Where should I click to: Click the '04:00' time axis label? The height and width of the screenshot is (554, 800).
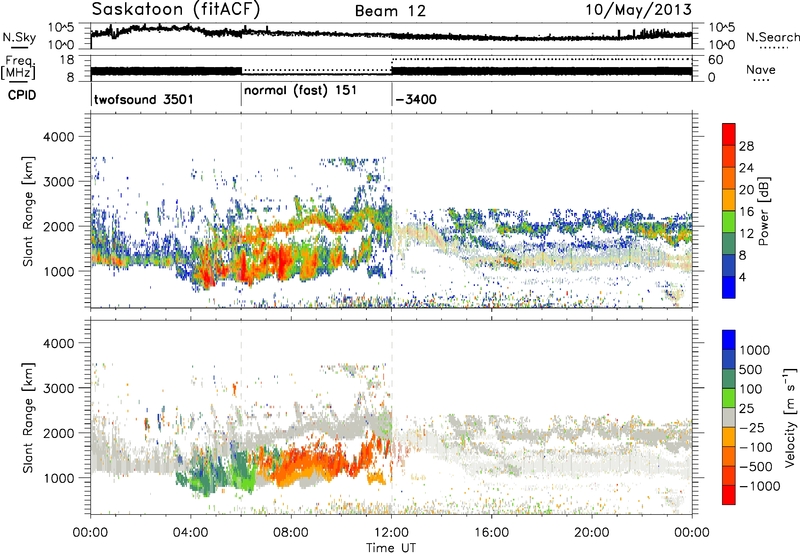pyautogui.click(x=190, y=533)
